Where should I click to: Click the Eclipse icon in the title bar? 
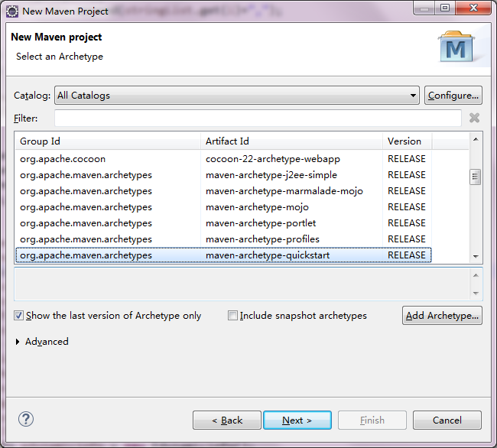click(12, 11)
